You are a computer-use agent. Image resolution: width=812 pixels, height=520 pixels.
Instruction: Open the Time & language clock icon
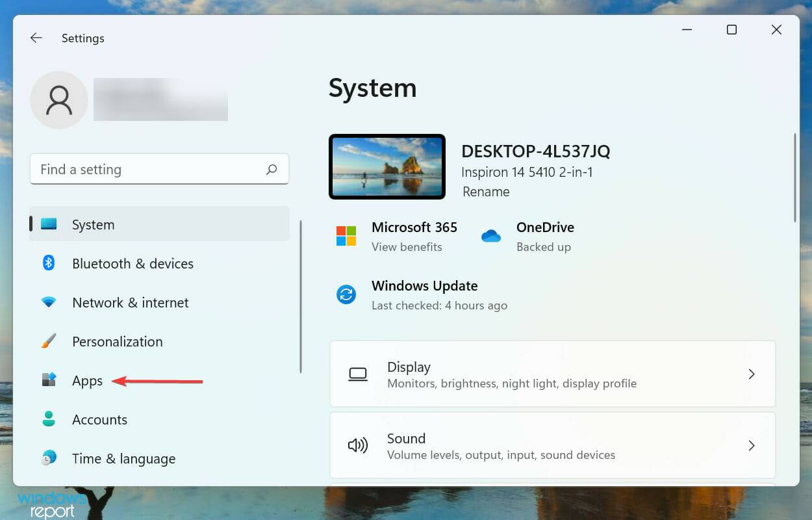pos(48,458)
